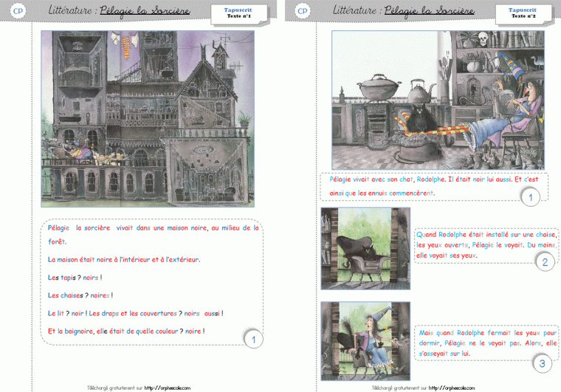Click the line "Les tapis ? noirs !"
This screenshot has height=392, width=561.
75,278
